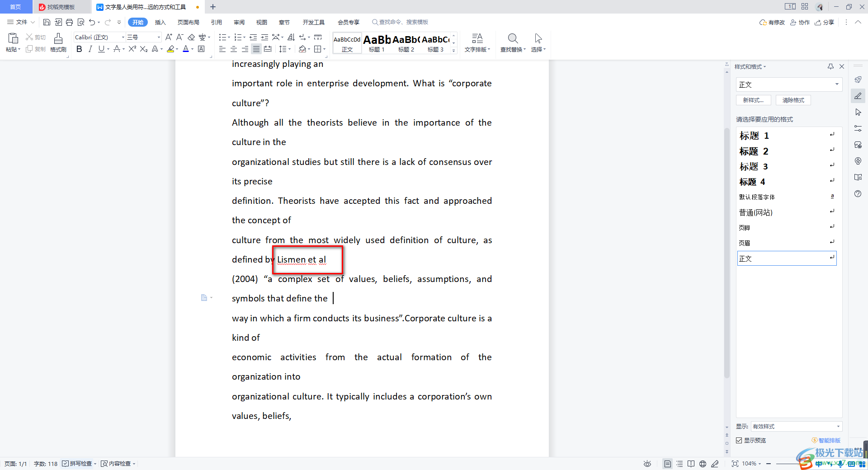Open a new tab with plus button
868x470 pixels.
(x=213, y=7)
